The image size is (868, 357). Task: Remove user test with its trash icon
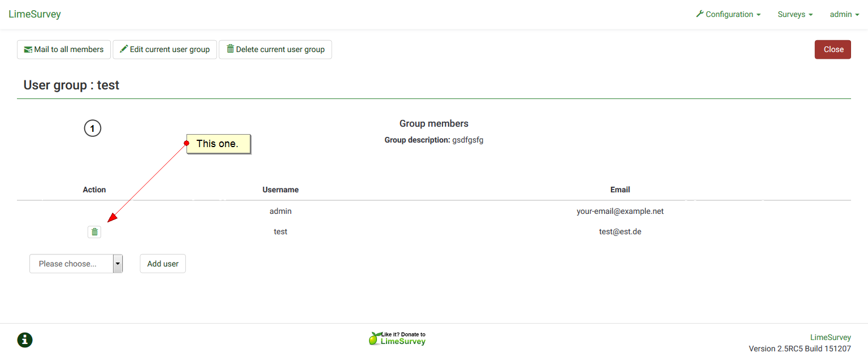[x=94, y=232]
